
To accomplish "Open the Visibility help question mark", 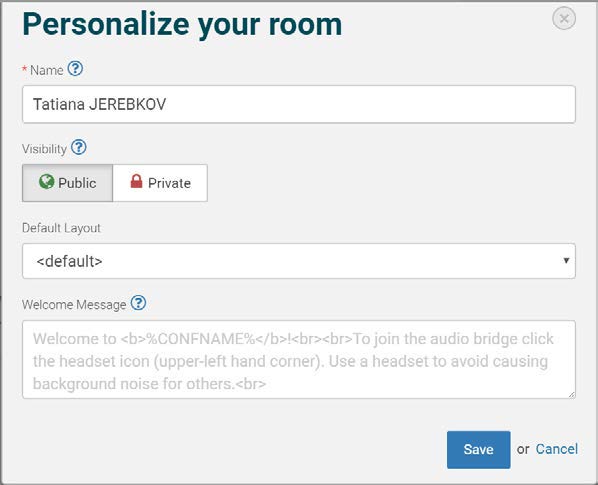I will pyautogui.click(x=79, y=147).
